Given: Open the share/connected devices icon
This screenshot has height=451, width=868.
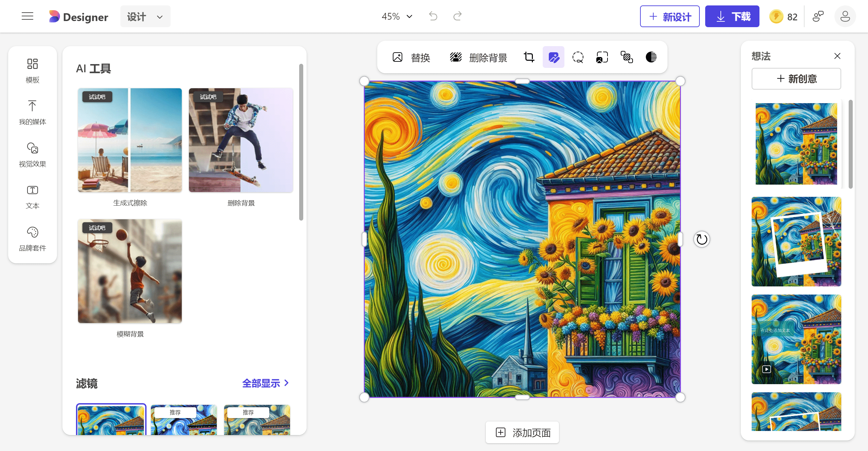Looking at the screenshot, I should coord(818,17).
